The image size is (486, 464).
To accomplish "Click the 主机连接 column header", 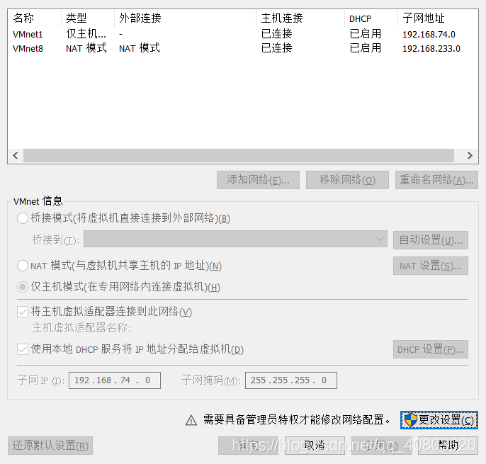I will 300,18.
